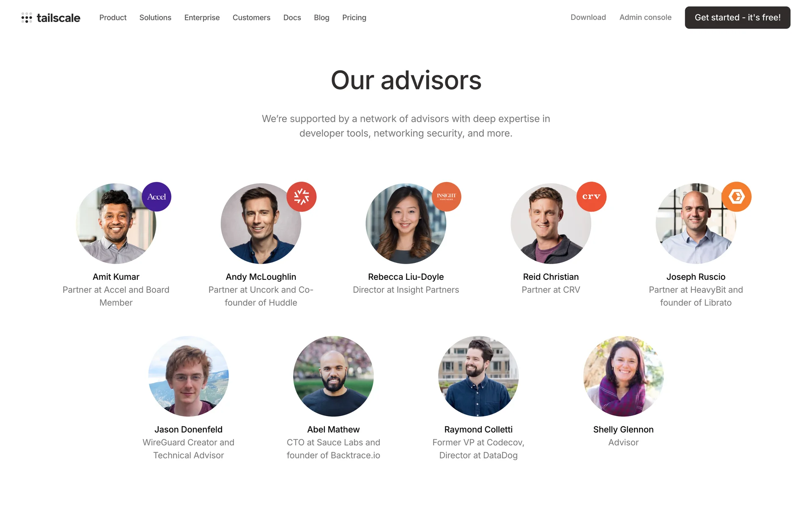Image resolution: width=812 pixels, height=508 pixels.
Task: Select Jason Donenfeld's portrait
Action: [189, 376]
